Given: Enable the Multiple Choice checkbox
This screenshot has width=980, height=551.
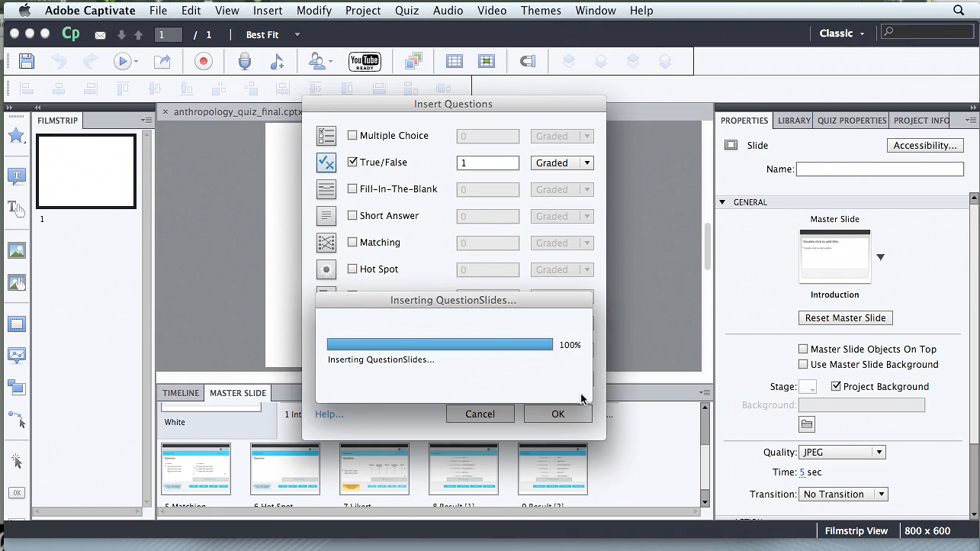Looking at the screenshot, I should pyautogui.click(x=352, y=135).
